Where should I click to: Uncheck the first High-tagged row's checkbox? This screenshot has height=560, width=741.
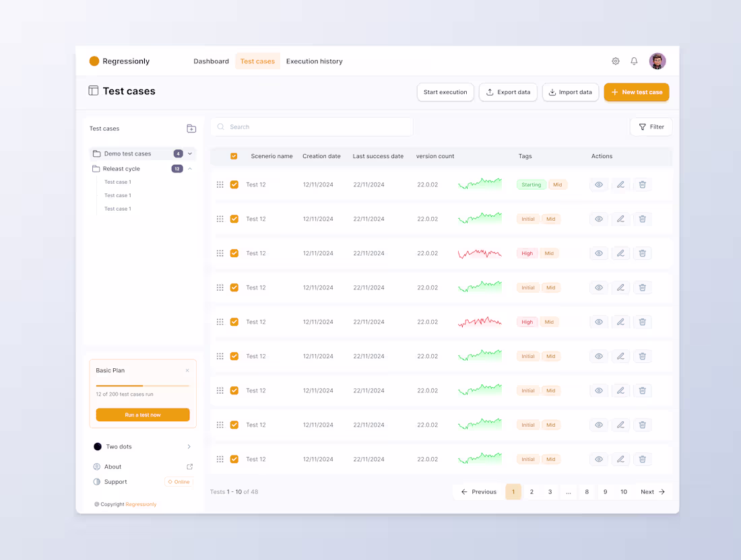click(234, 253)
